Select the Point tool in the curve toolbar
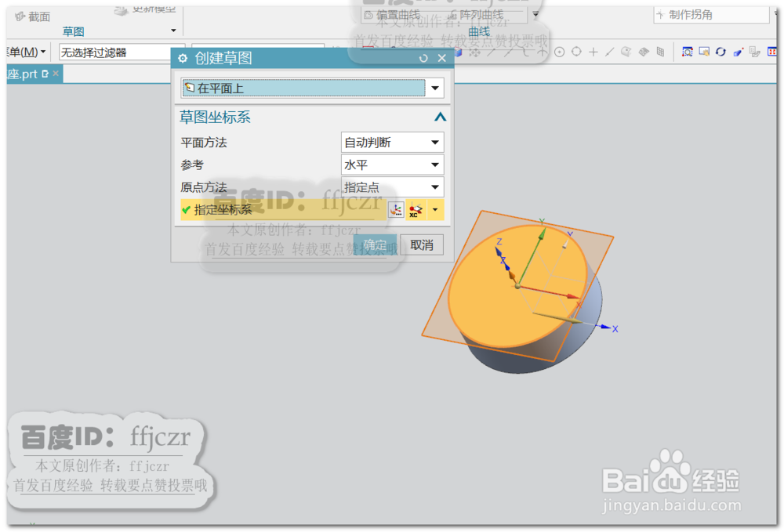 click(560, 52)
